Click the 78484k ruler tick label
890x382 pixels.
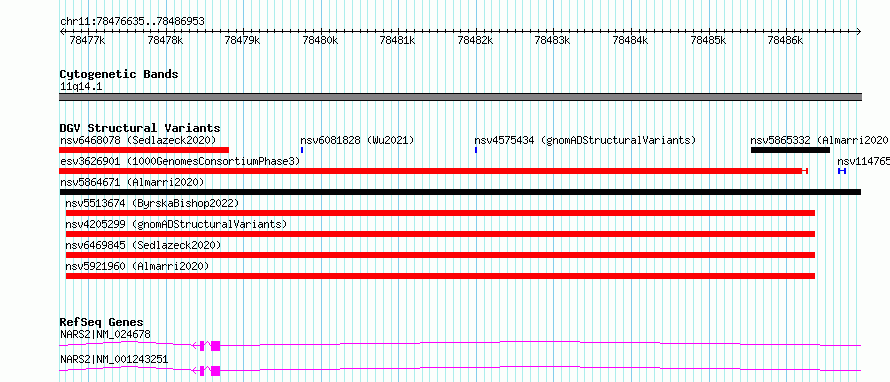click(630, 40)
